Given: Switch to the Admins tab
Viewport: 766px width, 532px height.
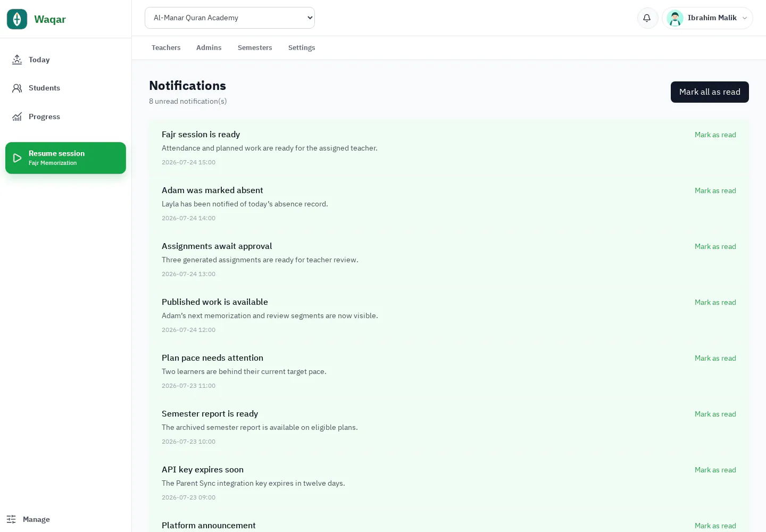Looking at the screenshot, I should (209, 48).
